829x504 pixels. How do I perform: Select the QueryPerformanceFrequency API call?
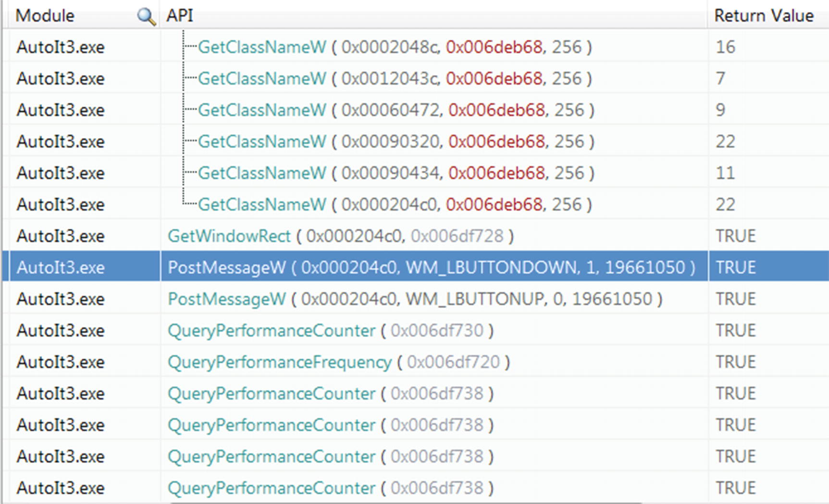coord(338,362)
